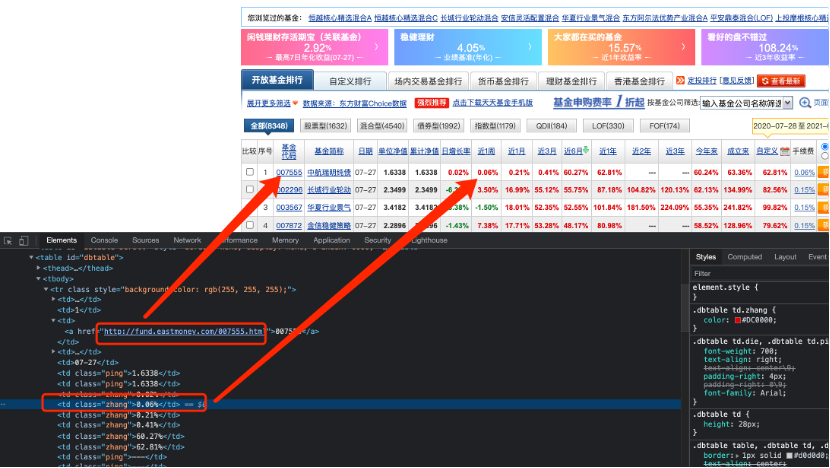Sort by the 近3月 column header
Viewport: 830px width, 468px height.
click(547, 151)
